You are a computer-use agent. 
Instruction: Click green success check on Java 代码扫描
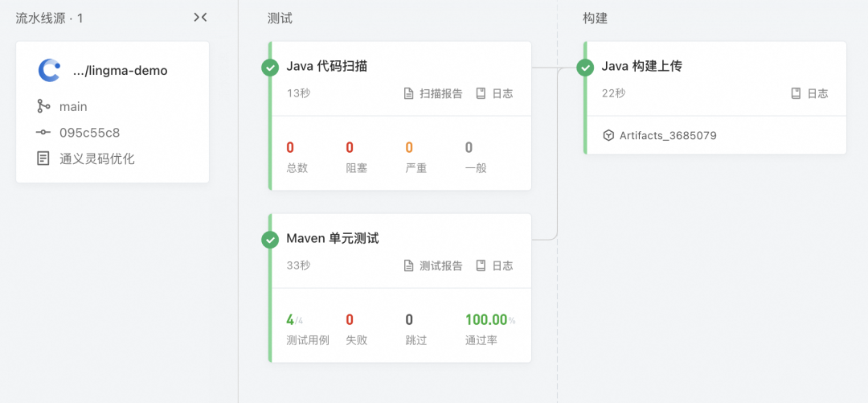coord(270,67)
